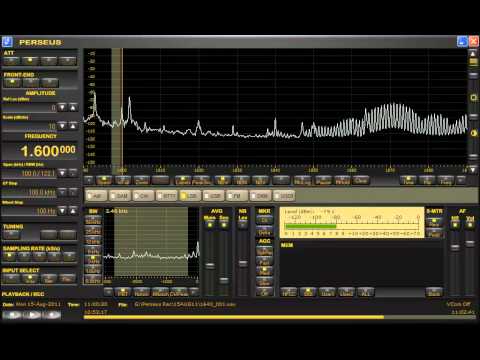The height and width of the screenshot is (360, 480).
Task: Click the up arrow right of spectrum
Action: tap(473, 53)
